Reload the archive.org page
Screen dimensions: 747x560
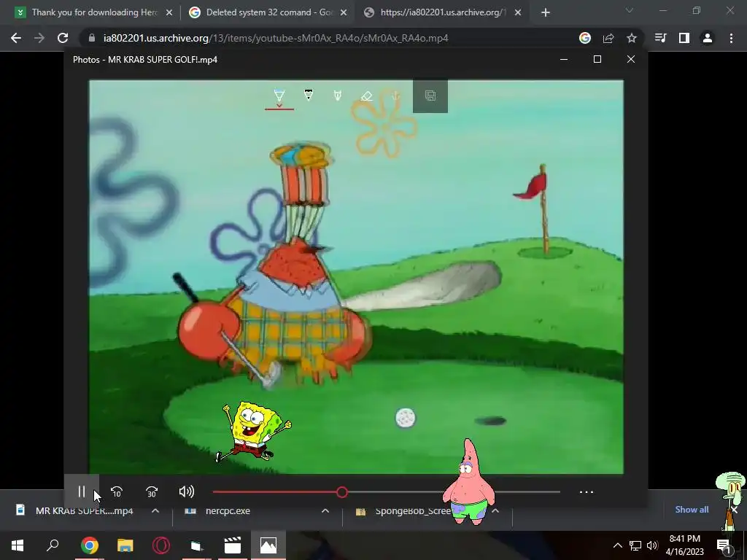[63, 38]
